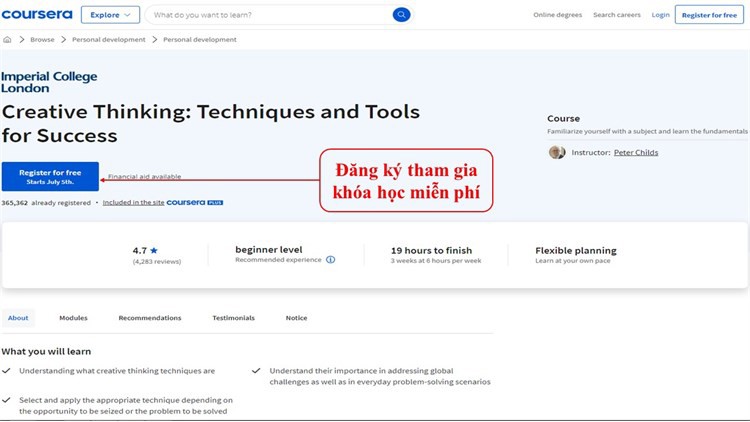Screen dimensions: 750x422
Task: Click the instructor's avatar photo
Action: [x=557, y=152]
